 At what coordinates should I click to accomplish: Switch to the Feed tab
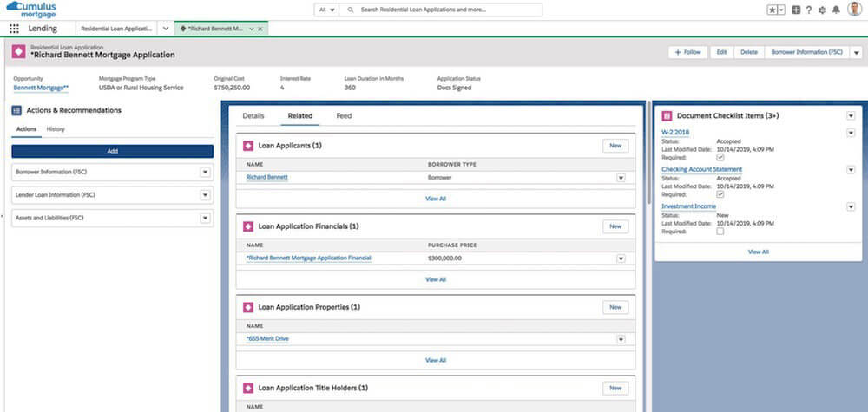344,115
